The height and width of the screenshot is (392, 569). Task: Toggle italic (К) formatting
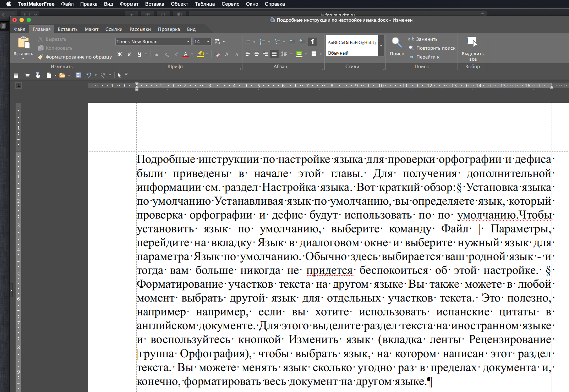[130, 54]
